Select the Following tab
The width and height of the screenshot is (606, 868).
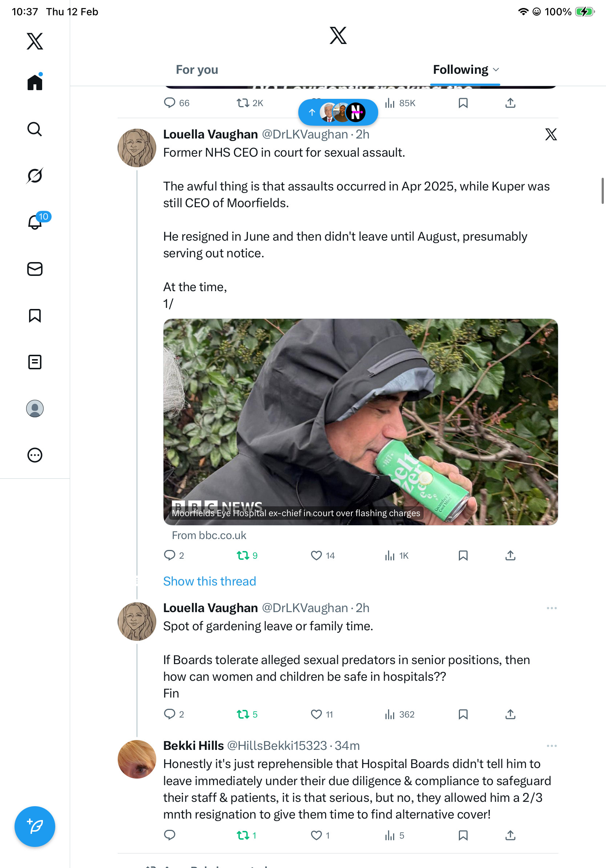click(x=460, y=69)
